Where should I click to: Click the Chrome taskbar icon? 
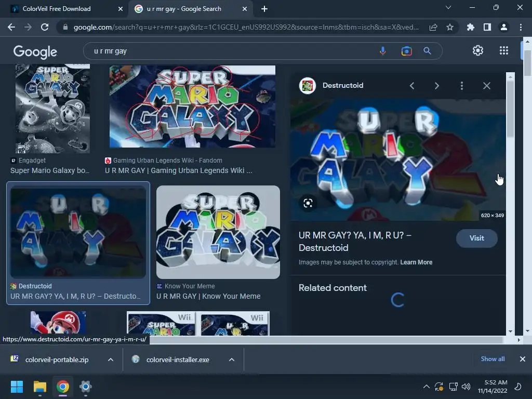63,387
